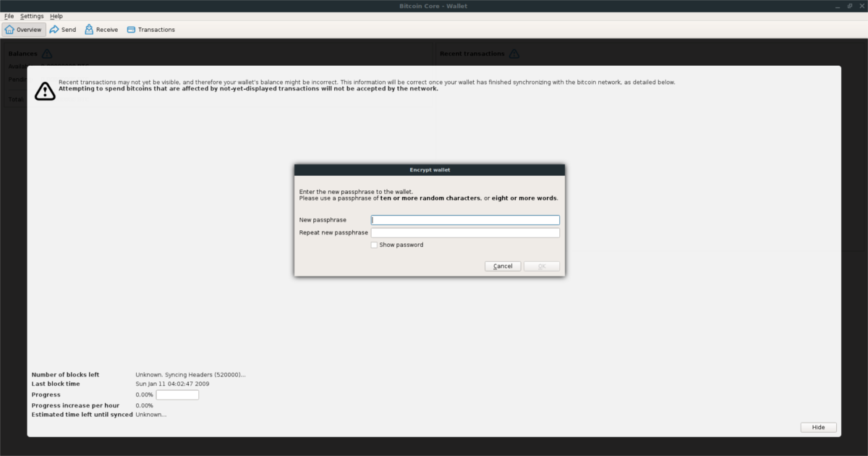Open the Help menu
The height and width of the screenshot is (456, 868).
(56, 16)
